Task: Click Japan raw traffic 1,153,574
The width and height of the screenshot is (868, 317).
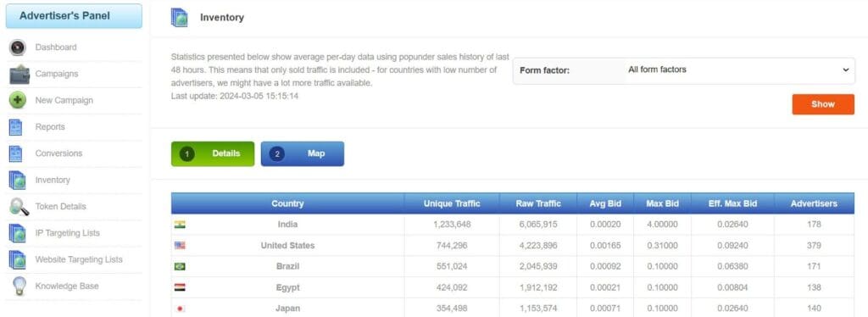Action: click(538, 309)
